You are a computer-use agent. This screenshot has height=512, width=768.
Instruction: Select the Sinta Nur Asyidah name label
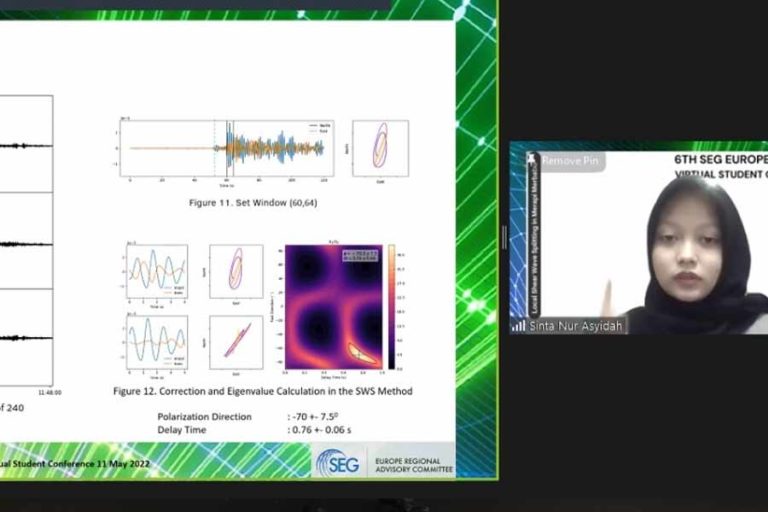click(x=576, y=326)
